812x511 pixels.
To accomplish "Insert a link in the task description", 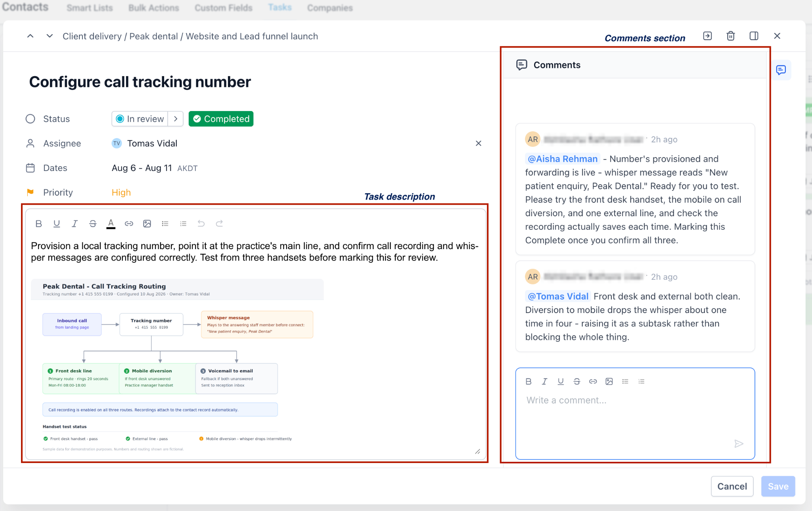I will coord(129,224).
